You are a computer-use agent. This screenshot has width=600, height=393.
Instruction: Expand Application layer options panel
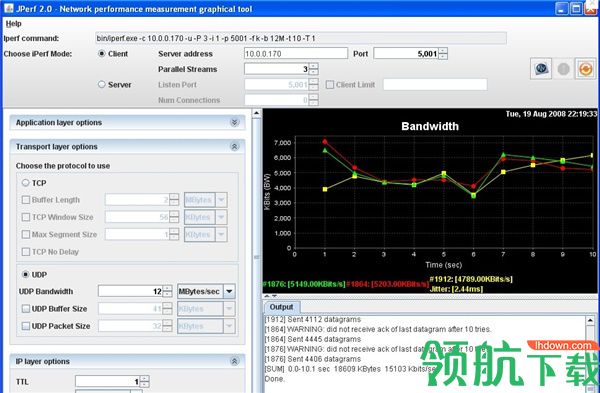tap(235, 122)
